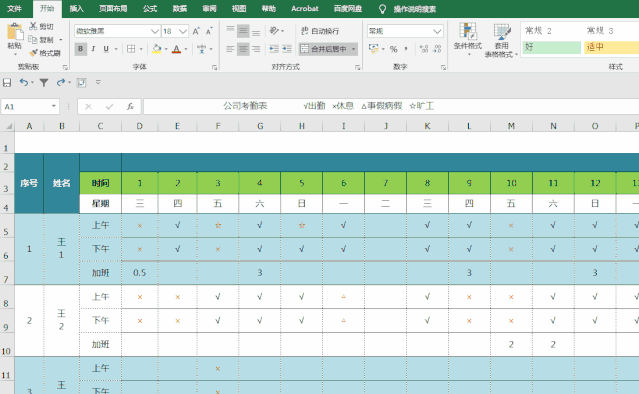Screen dimensions: 639x394
Task: Switch to the 插入 tab
Action: (x=77, y=9)
